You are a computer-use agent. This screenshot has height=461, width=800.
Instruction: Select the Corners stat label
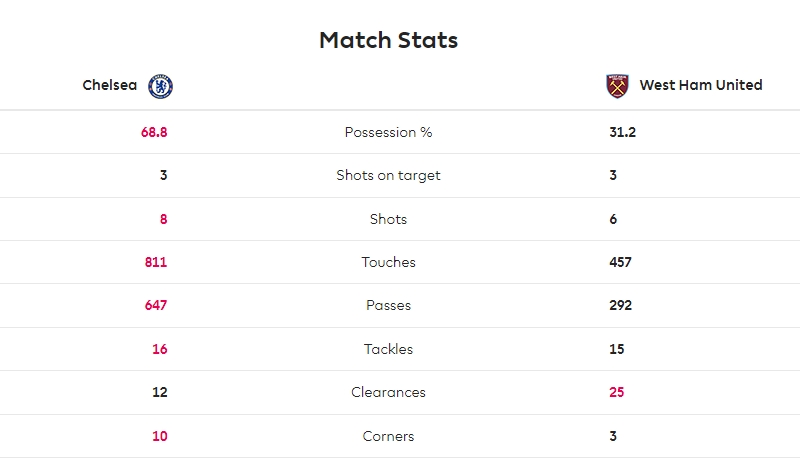coord(388,437)
